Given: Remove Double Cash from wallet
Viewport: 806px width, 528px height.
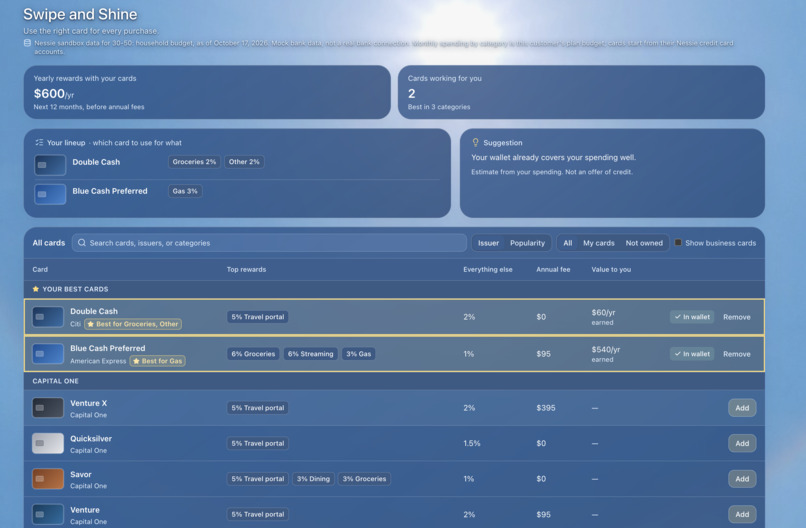Looking at the screenshot, I should coord(737,317).
